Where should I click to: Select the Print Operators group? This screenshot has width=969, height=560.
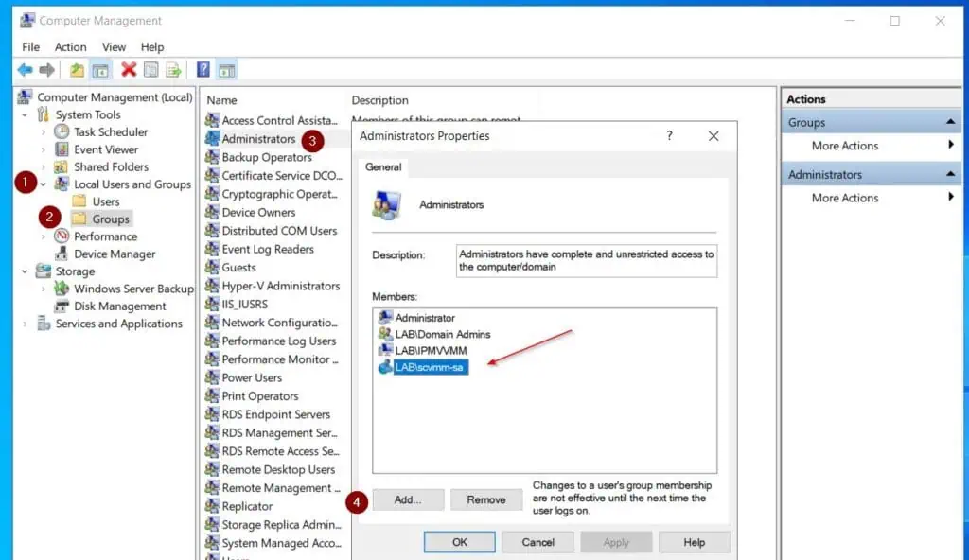(259, 395)
